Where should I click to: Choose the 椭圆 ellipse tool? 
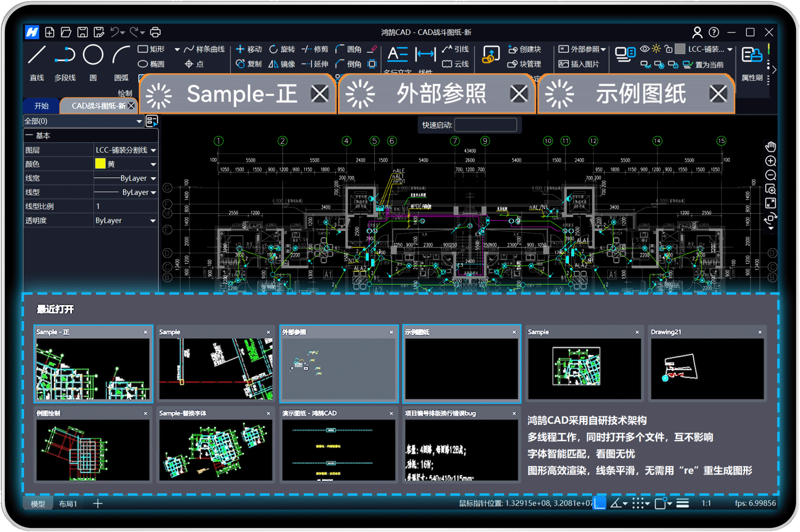(x=151, y=64)
